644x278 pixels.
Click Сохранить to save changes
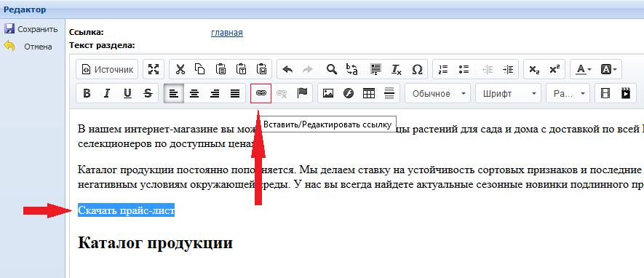coord(31,29)
